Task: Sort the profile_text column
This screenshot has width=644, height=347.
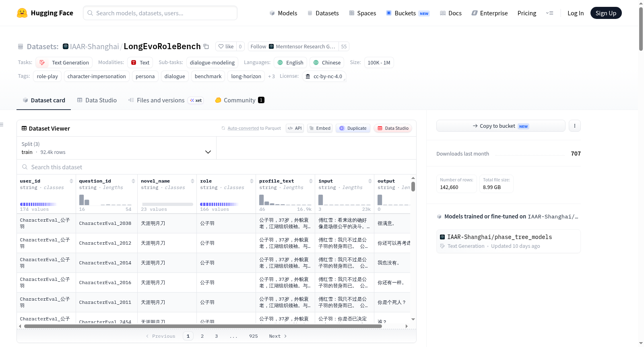Action: pyautogui.click(x=311, y=181)
